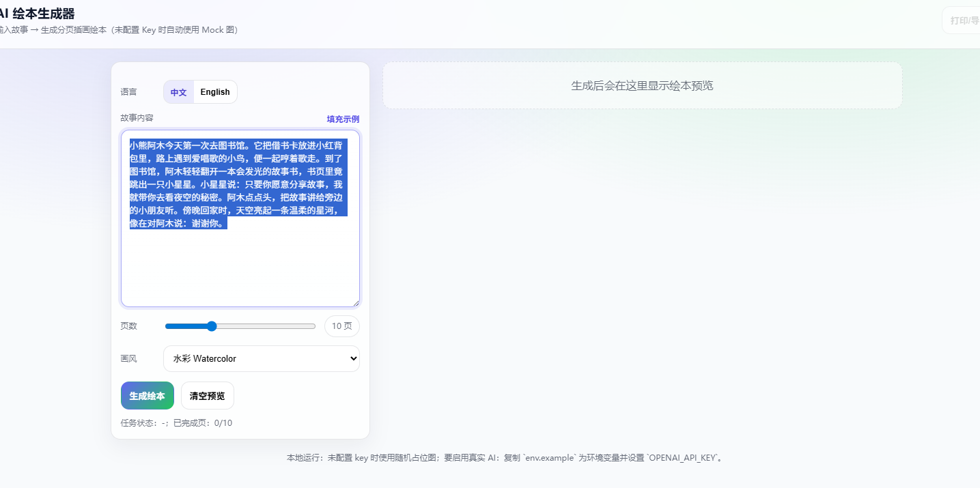Click the 故事内容 field label

coord(137,118)
